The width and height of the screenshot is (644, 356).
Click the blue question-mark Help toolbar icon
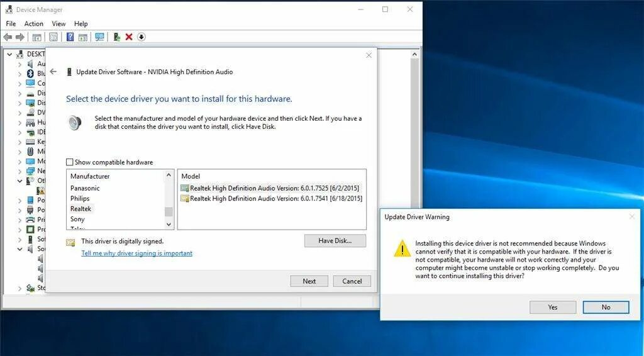click(70, 37)
